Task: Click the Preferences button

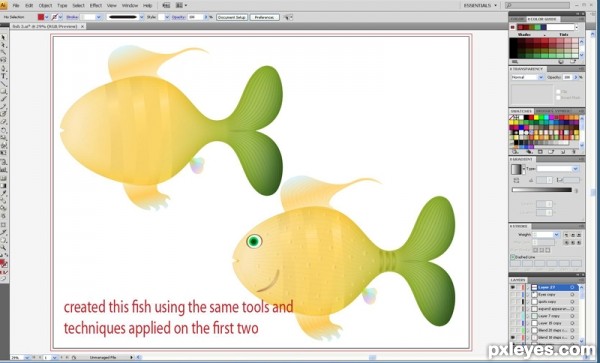Action: [264, 17]
